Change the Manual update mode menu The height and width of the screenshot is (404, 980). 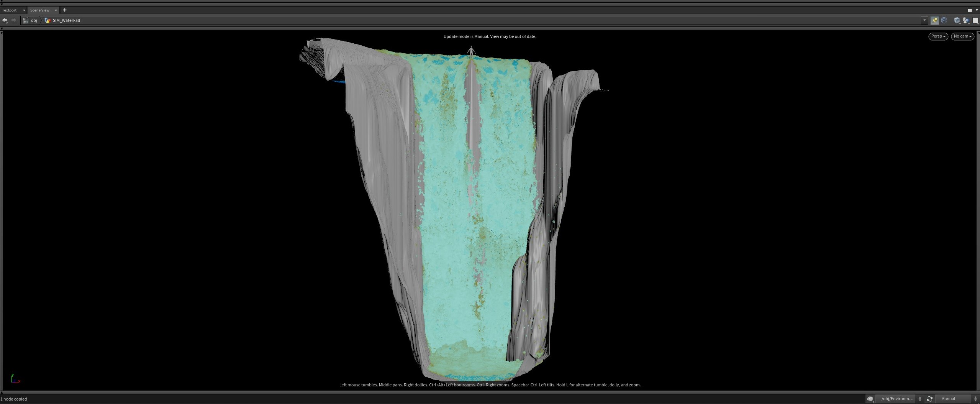(957, 399)
